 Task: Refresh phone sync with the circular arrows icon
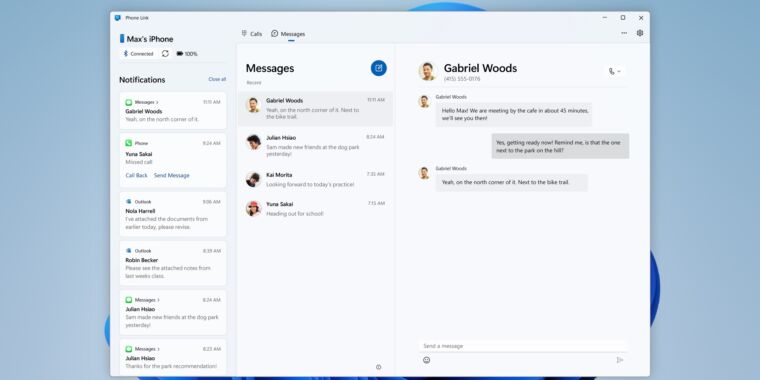click(x=165, y=54)
